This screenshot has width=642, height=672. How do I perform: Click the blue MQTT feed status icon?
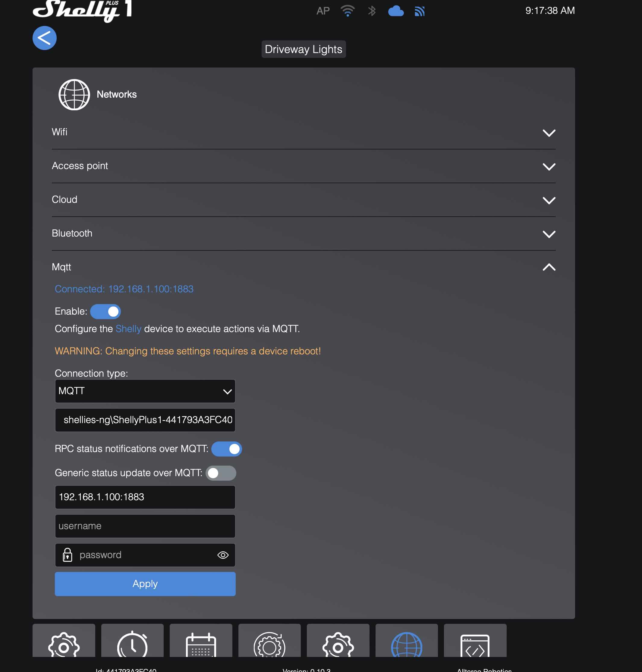click(420, 11)
